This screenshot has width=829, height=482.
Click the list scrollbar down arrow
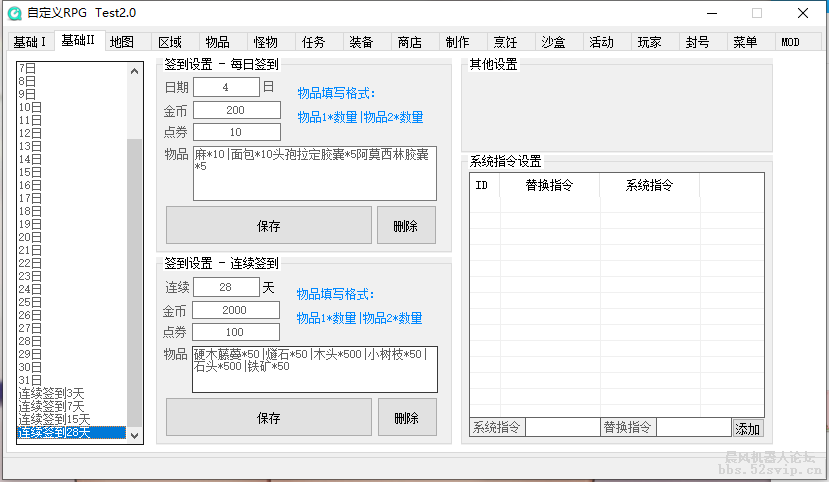(x=136, y=434)
